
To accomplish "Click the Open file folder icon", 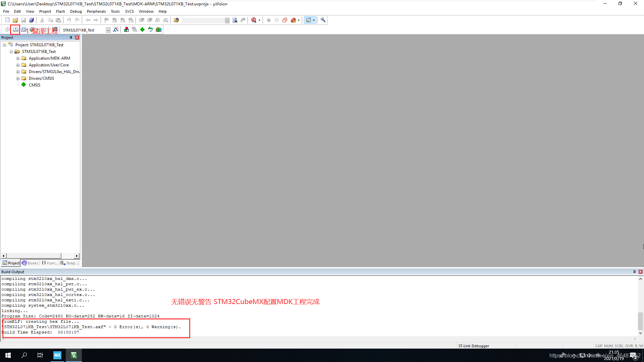I will point(15,20).
